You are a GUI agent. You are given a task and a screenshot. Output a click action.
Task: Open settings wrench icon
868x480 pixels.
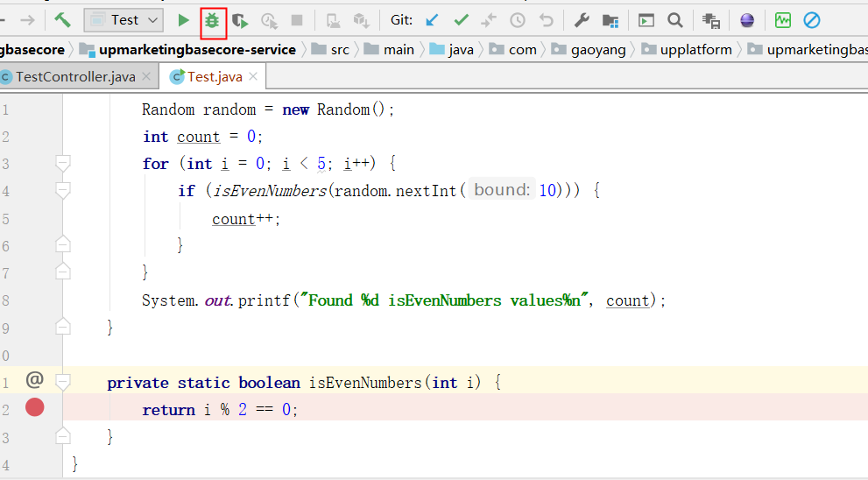pos(582,20)
